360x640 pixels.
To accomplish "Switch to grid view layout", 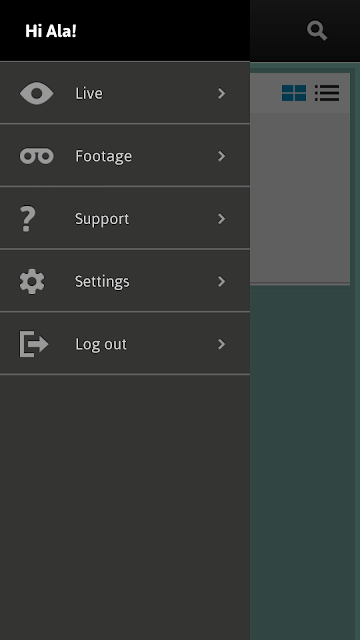I will point(294,93).
